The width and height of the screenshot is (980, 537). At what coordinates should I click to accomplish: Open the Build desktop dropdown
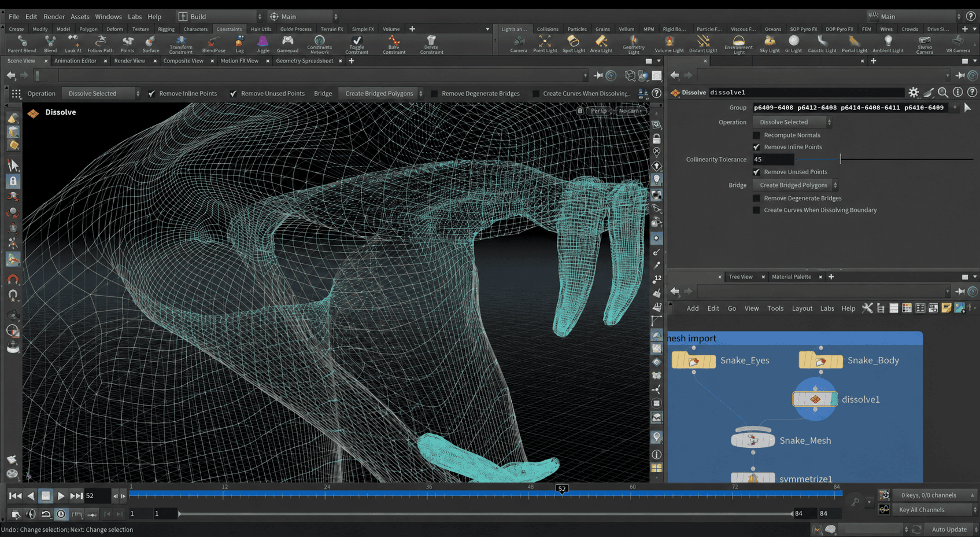click(219, 16)
